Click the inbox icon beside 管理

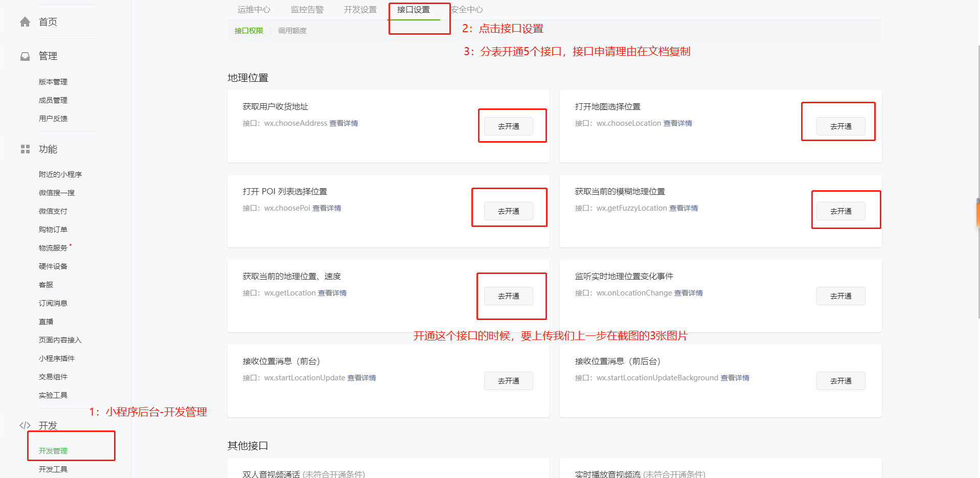(25, 56)
